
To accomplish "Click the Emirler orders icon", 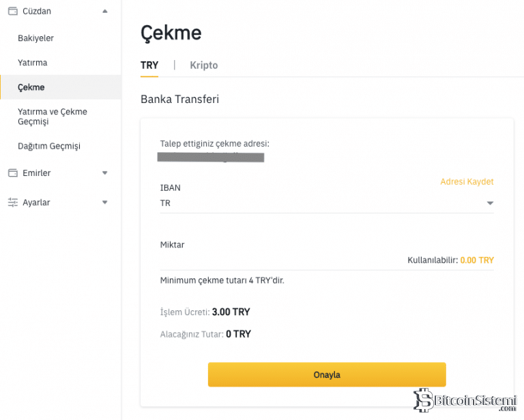I will tap(12, 173).
